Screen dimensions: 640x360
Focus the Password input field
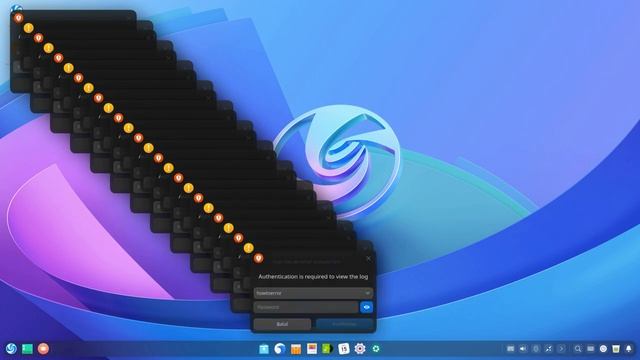(306, 307)
